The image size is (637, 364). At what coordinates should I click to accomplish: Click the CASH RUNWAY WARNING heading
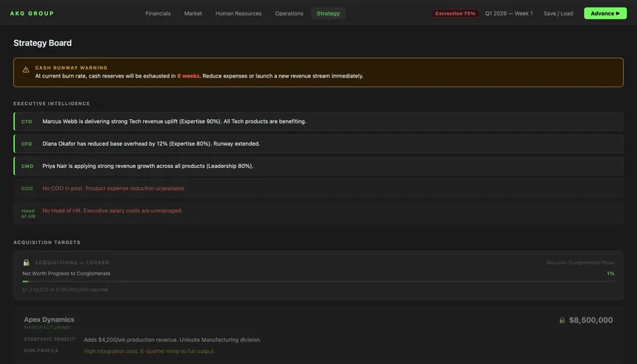(x=72, y=68)
